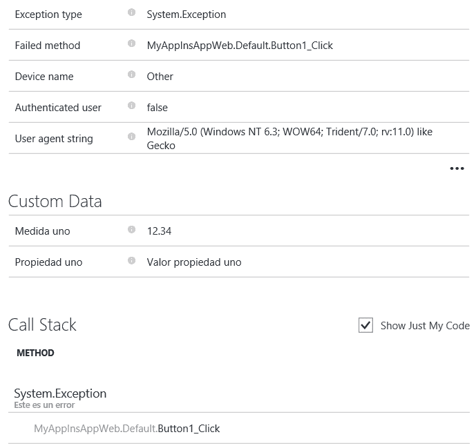
Task: Expand the System.Exception call stack group
Action: [x=60, y=393]
